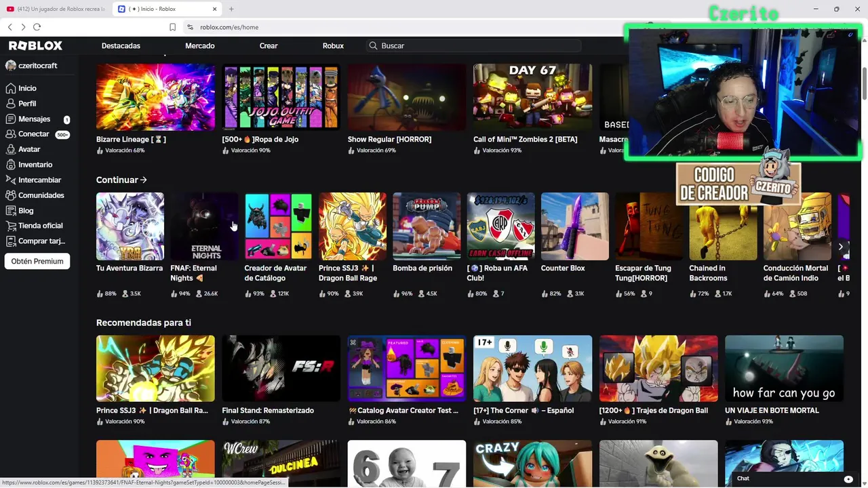Click browser back arrow
The height and width of the screenshot is (488, 868).
9,27
